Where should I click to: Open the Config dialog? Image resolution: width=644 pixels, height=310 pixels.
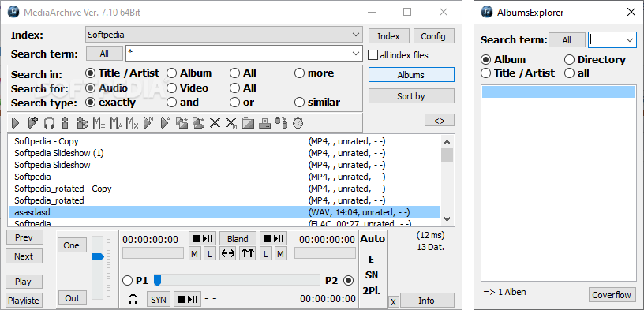point(433,36)
